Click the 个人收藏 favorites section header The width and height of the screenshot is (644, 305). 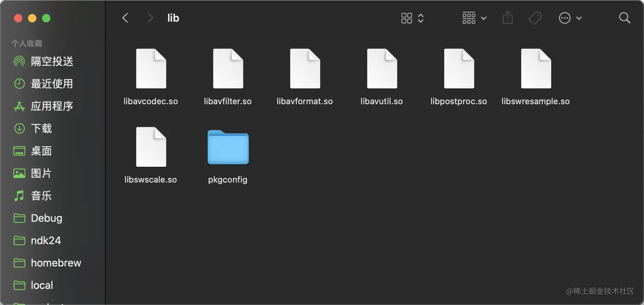click(x=27, y=43)
